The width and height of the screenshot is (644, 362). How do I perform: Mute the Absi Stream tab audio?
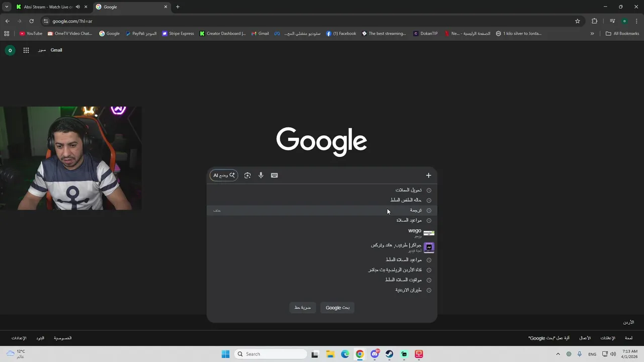click(x=77, y=7)
